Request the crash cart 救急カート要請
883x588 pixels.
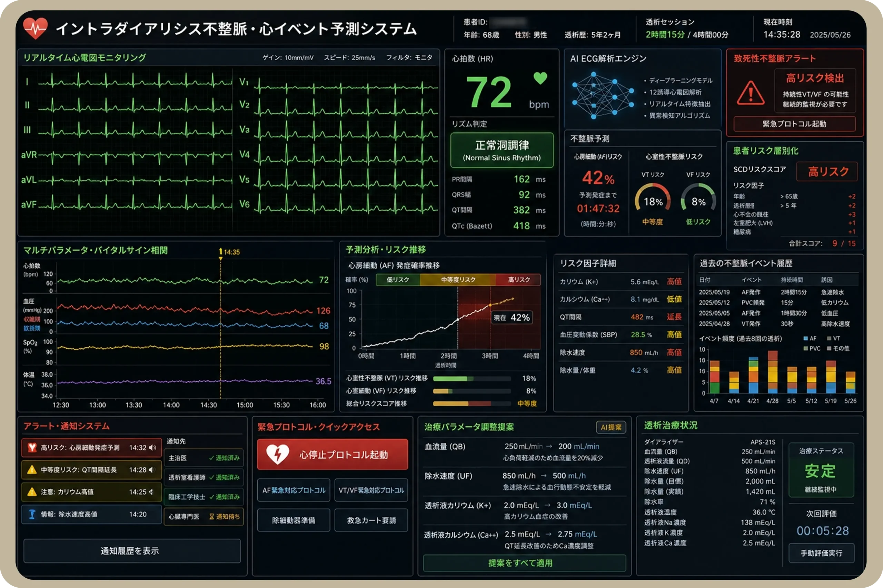click(371, 520)
